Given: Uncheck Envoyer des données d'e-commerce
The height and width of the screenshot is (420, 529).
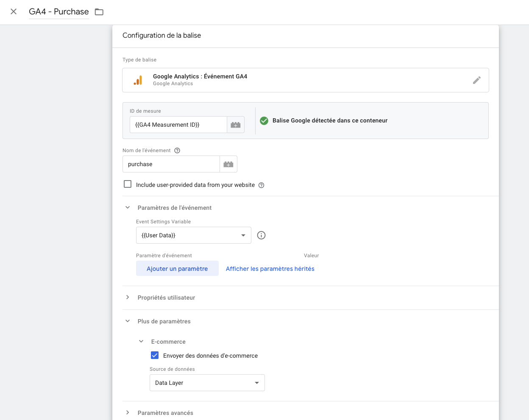Looking at the screenshot, I should click(x=155, y=355).
